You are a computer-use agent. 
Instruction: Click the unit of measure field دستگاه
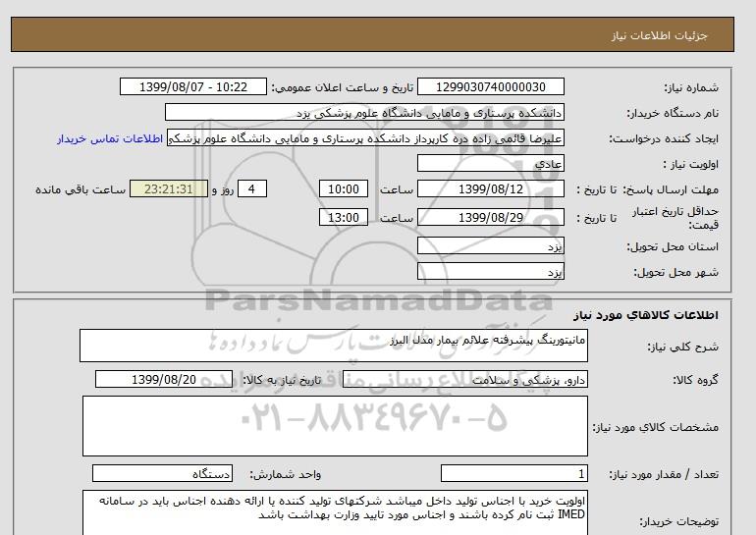click(162, 474)
